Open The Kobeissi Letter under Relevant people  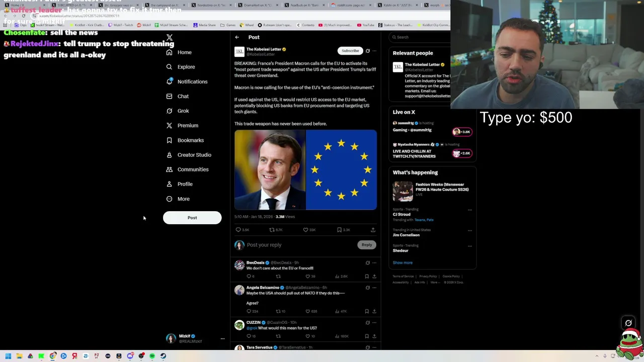click(422, 65)
